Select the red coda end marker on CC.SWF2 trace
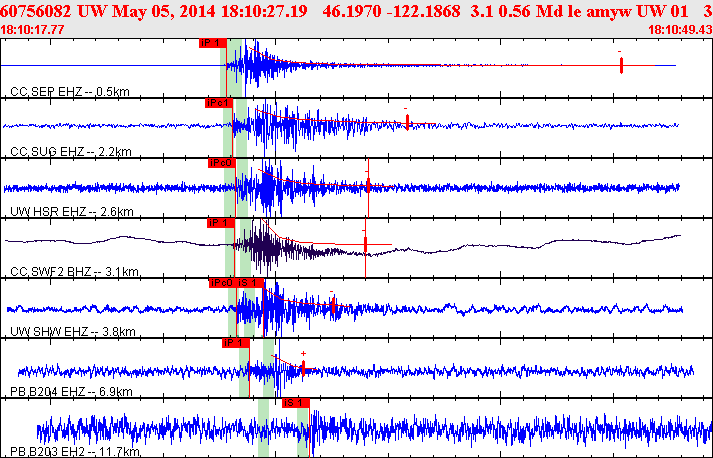 pyautogui.click(x=365, y=243)
